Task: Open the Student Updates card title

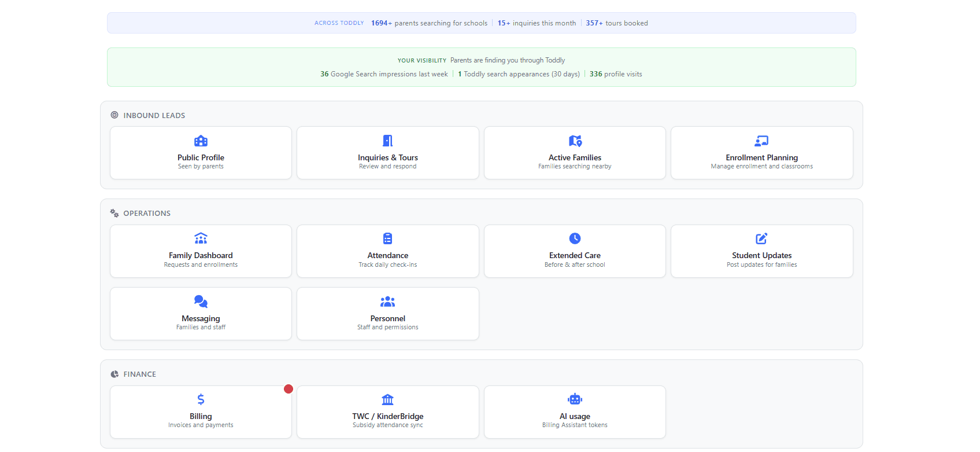Action: [x=761, y=255]
